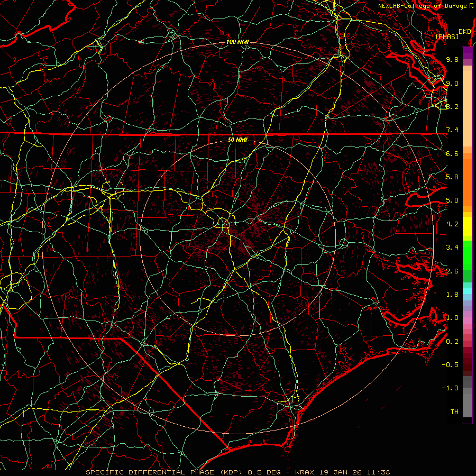
Task: Click the 6.6 value on color scale
Action: (x=452, y=153)
